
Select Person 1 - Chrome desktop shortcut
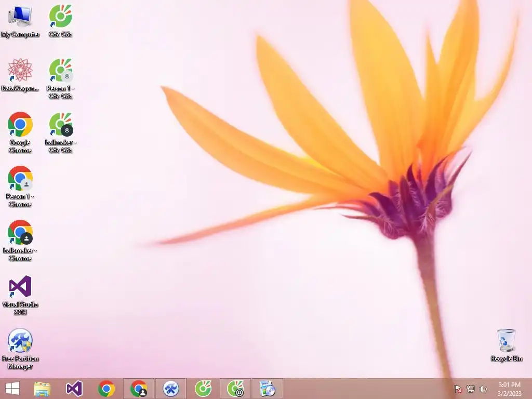tap(20, 187)
